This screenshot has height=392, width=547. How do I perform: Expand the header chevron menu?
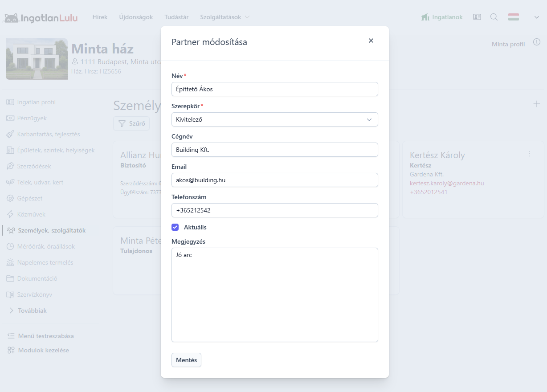(x=537, y=17)
